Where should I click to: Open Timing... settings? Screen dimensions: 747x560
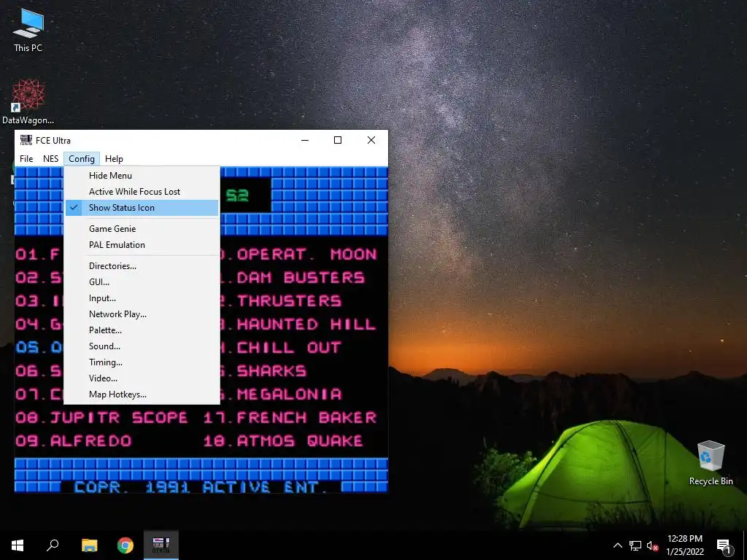[142, 362]
